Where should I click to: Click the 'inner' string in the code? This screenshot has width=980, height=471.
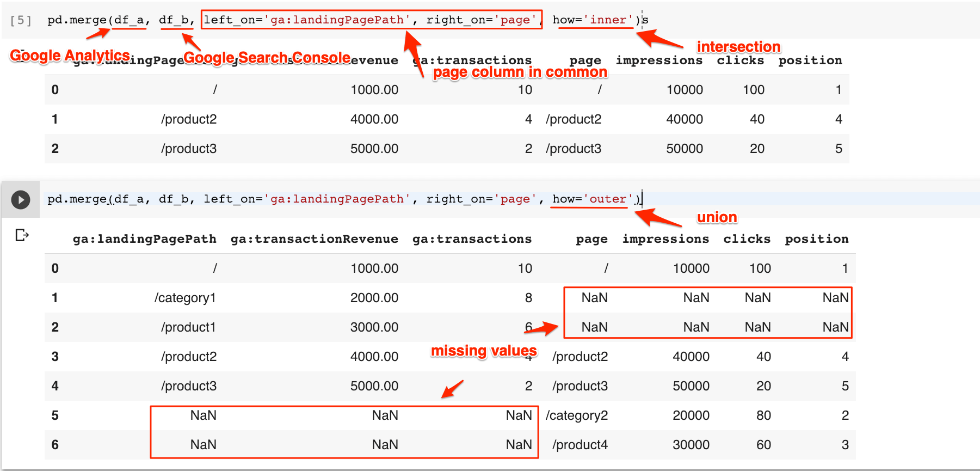pos(608,20)
